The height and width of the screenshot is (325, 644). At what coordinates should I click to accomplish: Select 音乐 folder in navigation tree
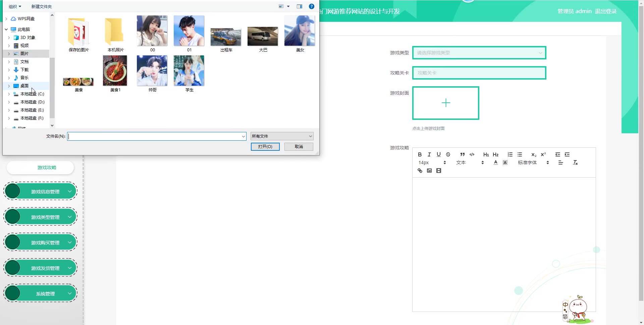24,78
